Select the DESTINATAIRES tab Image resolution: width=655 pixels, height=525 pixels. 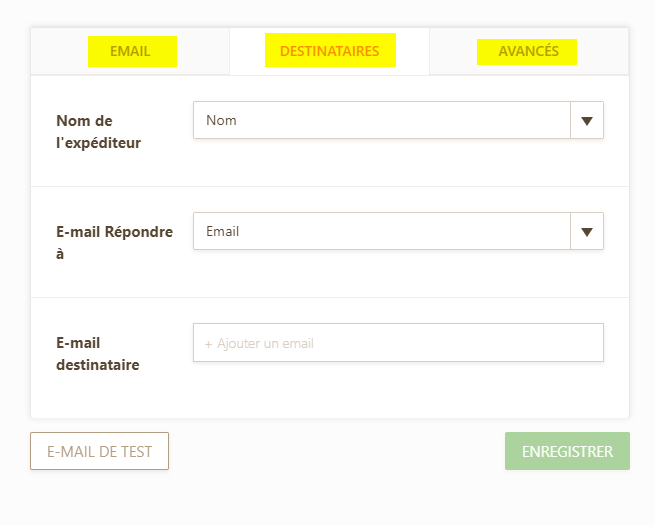click(x=329, y=51)
